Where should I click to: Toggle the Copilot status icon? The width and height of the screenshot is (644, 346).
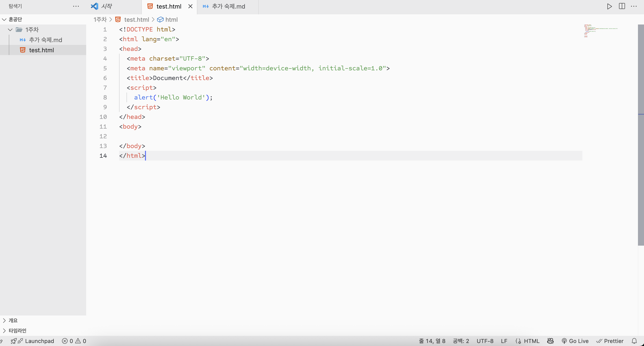pyautogui.click(x=550, y=341)
